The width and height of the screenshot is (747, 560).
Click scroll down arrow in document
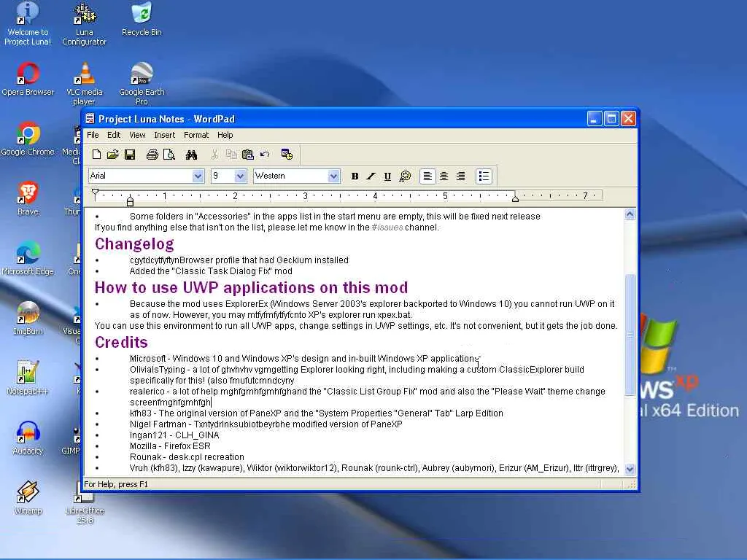630,469
